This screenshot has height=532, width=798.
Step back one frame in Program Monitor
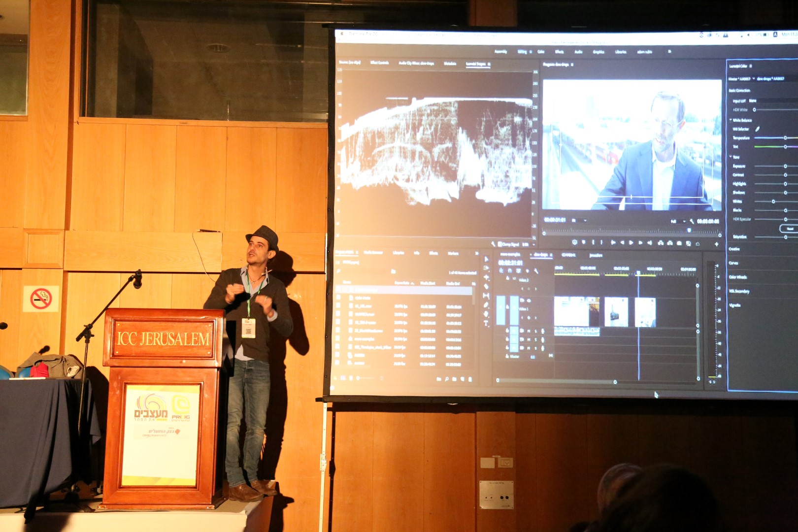click(x=622, y=242)
